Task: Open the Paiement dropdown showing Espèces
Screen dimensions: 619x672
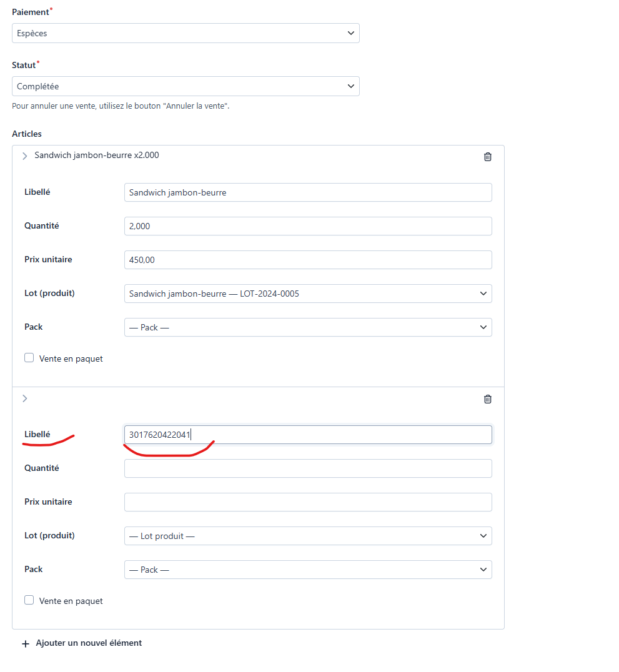Action: pyautogui.click(x=186, y=34)
